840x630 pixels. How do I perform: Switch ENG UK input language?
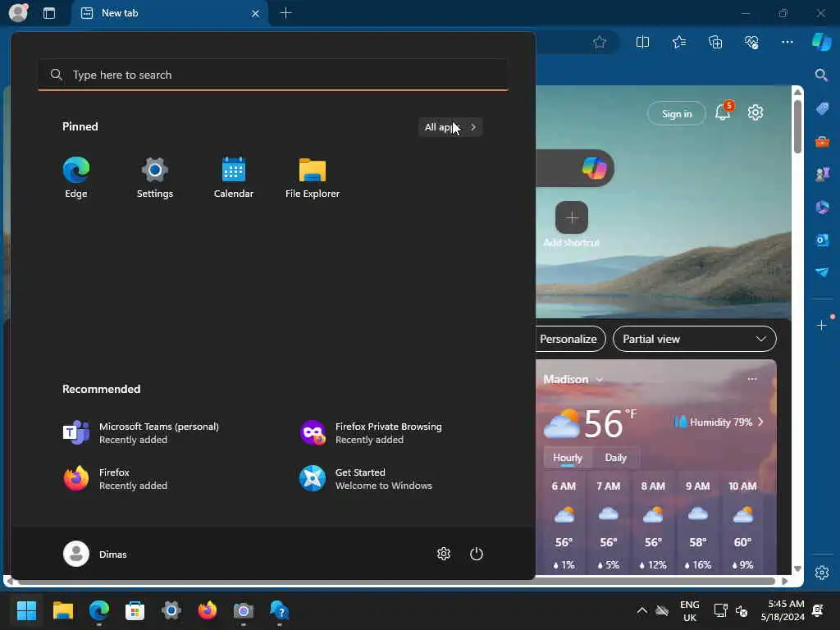click(x=689, y=610)
